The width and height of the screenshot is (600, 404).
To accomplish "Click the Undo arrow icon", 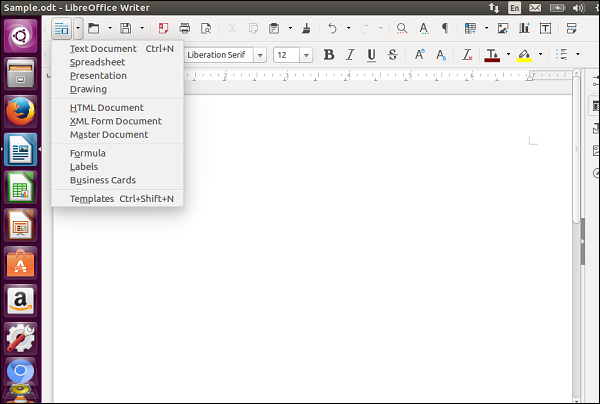I will 332,28.
